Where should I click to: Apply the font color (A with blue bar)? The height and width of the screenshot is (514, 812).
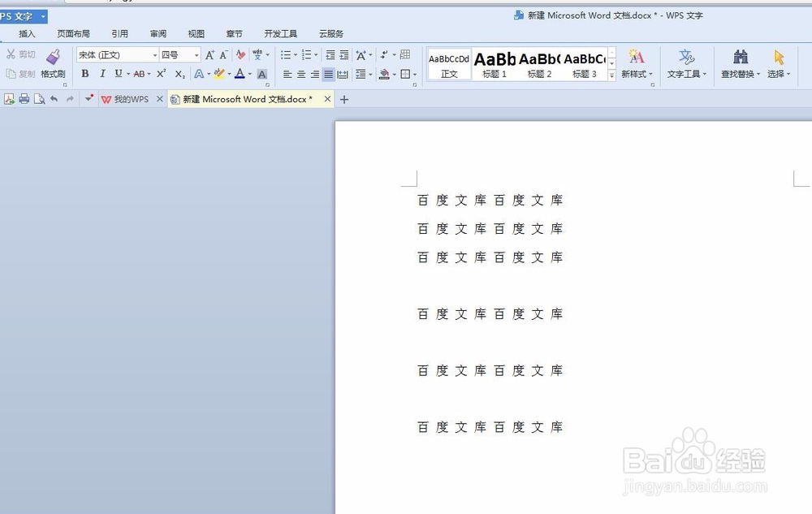pyautogui.click(x=240, y=74)
